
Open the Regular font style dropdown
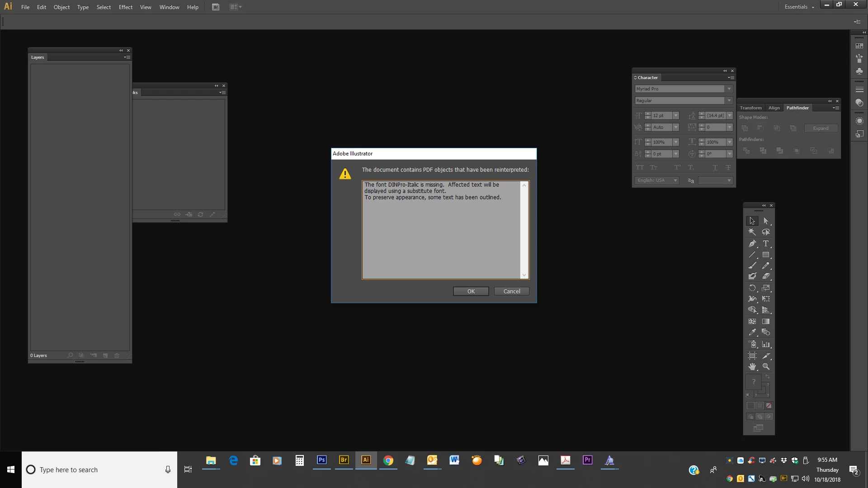click(x=729, y=101)
